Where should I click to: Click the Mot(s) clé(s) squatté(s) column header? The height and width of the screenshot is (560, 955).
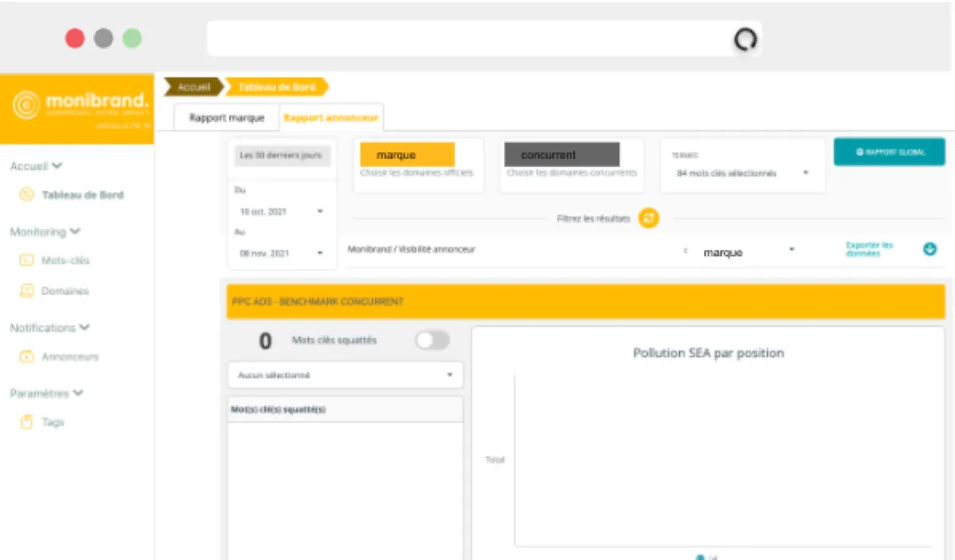345,409
